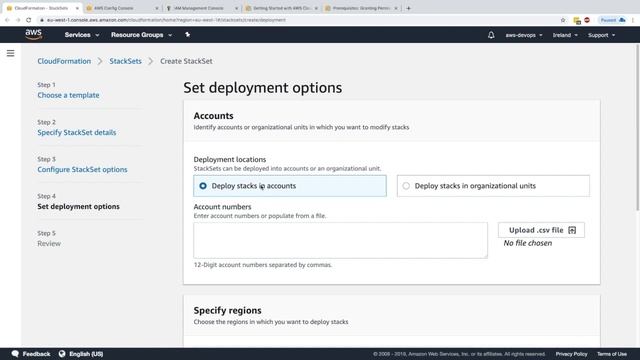The image size is (640, 360).
Task: Click the Feedback speech bubble icon
Action: (15, 353)
